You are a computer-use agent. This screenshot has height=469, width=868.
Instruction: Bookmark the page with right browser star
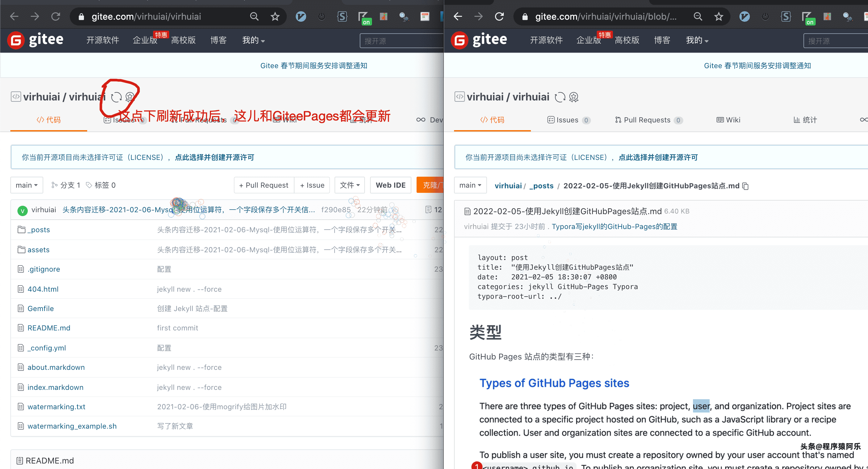(719, 16)
